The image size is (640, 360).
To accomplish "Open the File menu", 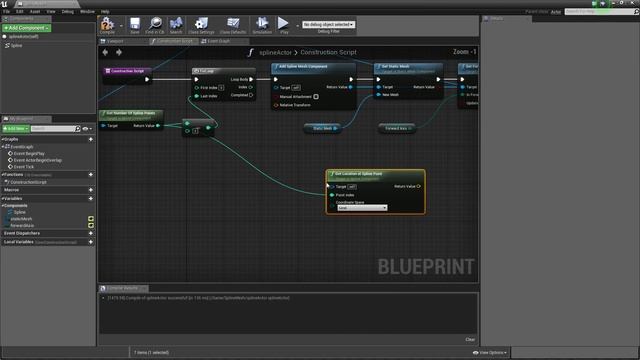I will pyautogui.click(x=7, y=11).
